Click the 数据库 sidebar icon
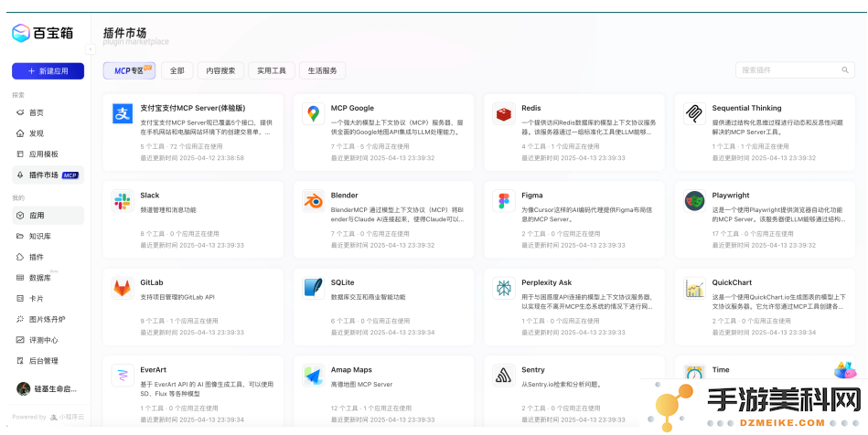Image resolution: width=868 pixels, height=435 pixels. 20,278
